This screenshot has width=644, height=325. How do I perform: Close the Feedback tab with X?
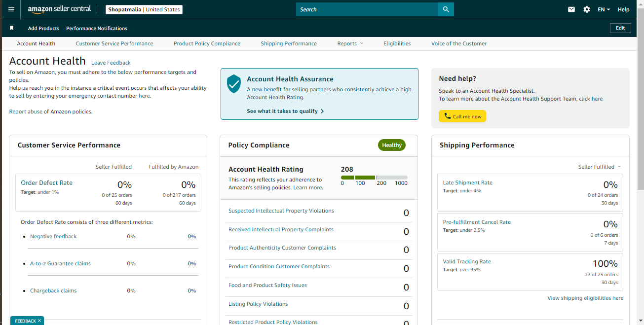click(x=39, y=321)
